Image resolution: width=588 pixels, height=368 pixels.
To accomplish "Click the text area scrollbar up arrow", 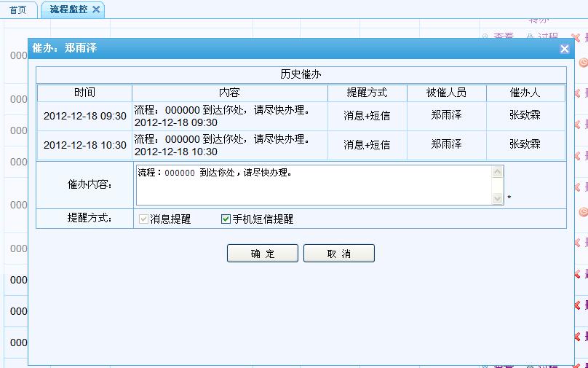I will [x=497, y=172].
